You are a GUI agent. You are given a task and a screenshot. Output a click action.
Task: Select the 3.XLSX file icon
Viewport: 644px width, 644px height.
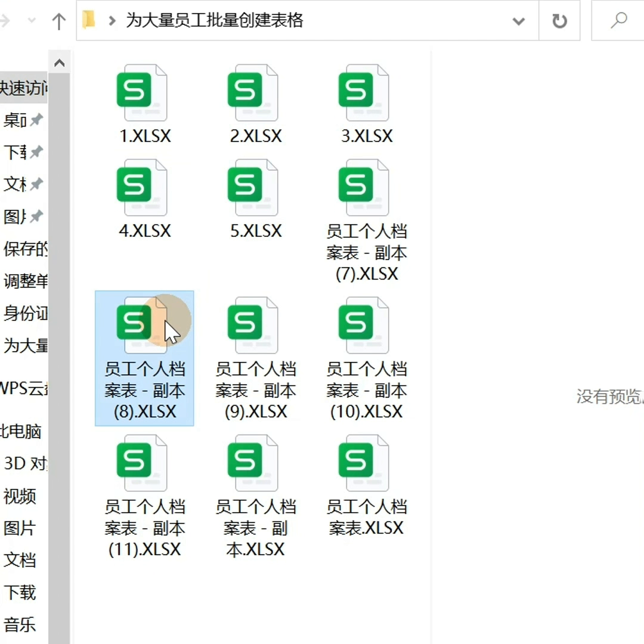364,92
